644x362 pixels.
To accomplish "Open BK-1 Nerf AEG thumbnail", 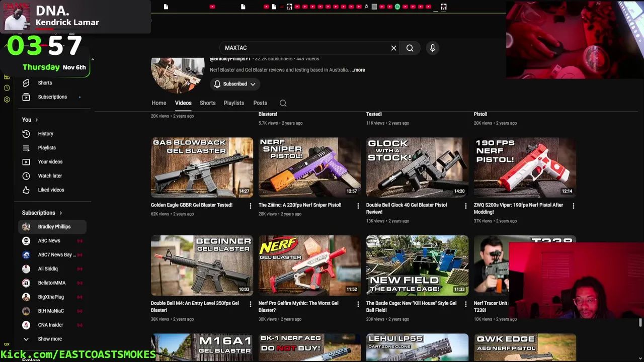I will pos(309,347).
